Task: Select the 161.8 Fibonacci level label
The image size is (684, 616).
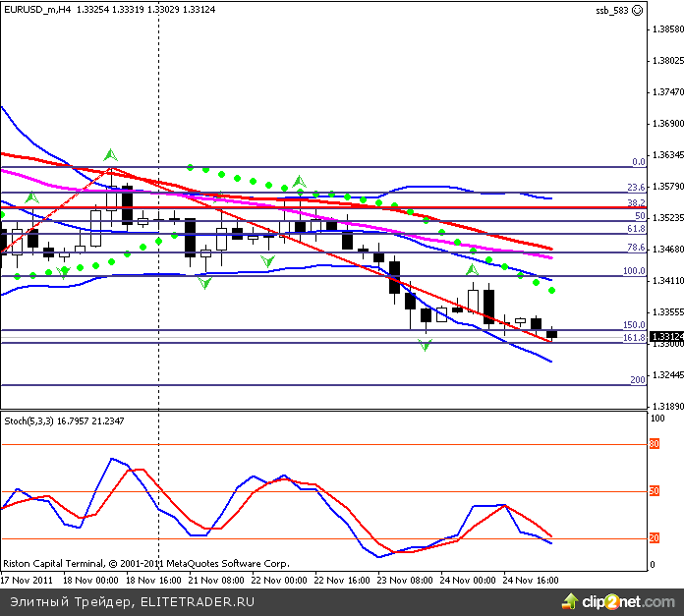Action: [634, 338]
